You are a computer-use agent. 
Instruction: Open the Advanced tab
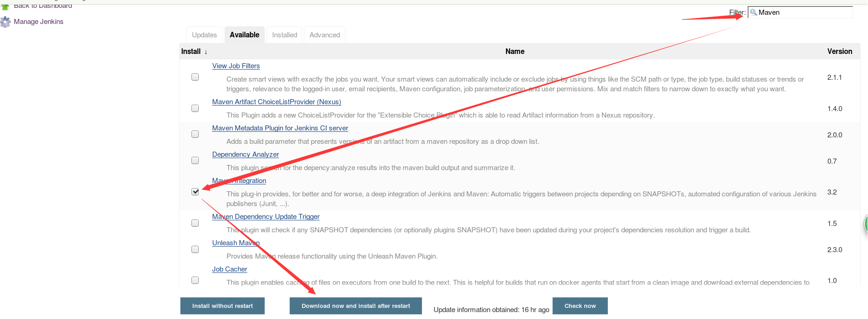coord(325,35)
